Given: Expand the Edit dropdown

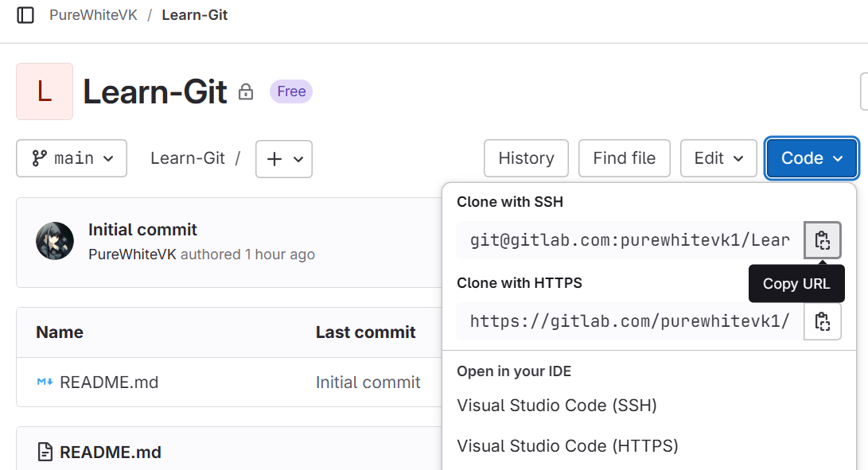Looking at the screenshot, I should (718, 158).
